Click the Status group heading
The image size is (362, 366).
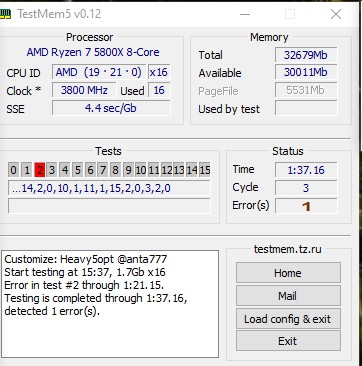coord(288,151)
